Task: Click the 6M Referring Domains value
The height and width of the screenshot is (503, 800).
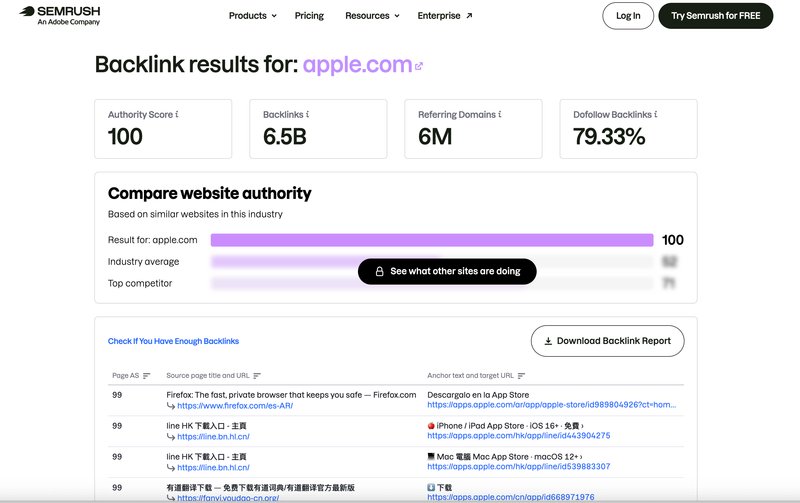Action: pos(435,137)
